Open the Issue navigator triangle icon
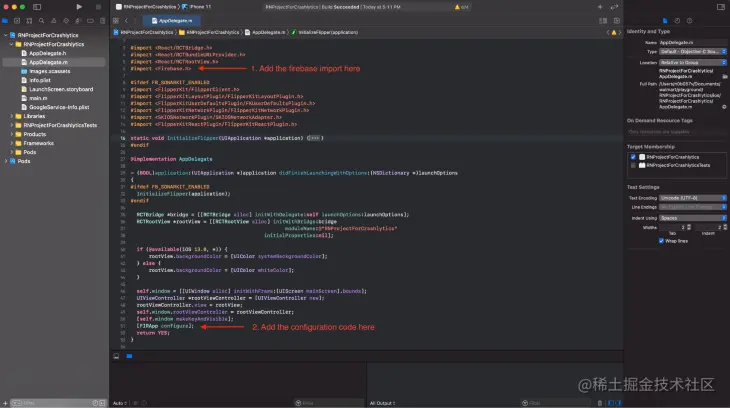The image size is (730, 408). click(x=54, y=20)
